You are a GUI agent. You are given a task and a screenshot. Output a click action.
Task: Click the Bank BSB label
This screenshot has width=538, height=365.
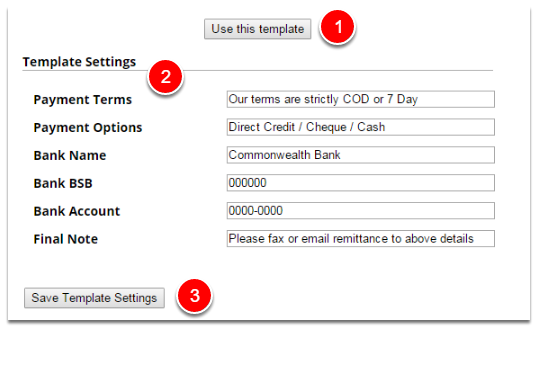[x=63, y=183]
